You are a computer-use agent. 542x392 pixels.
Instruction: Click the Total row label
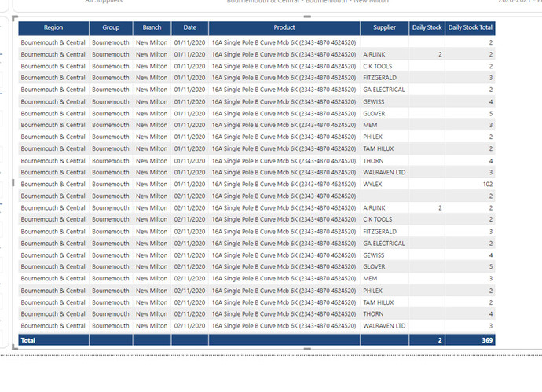pos(28,340)
